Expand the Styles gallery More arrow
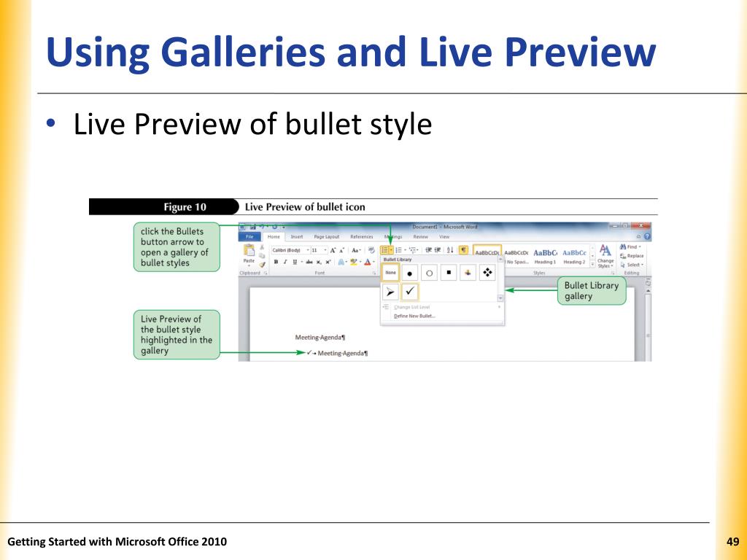 pos(592,264)
